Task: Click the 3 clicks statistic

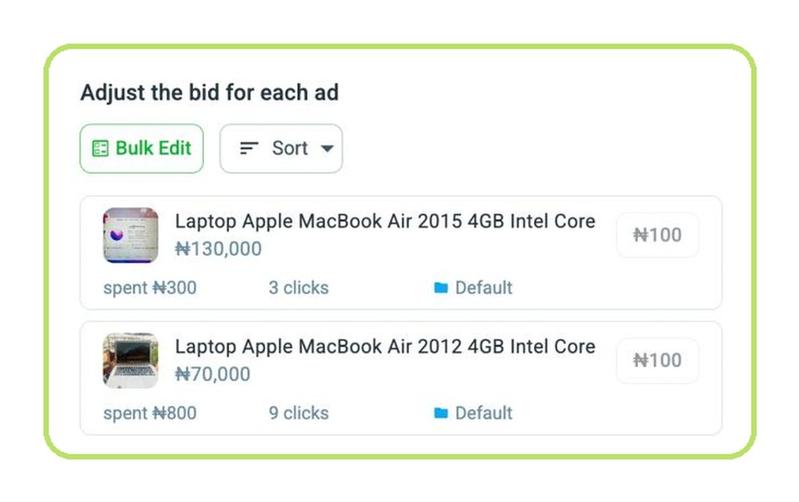Action: (x=299, y=288)
